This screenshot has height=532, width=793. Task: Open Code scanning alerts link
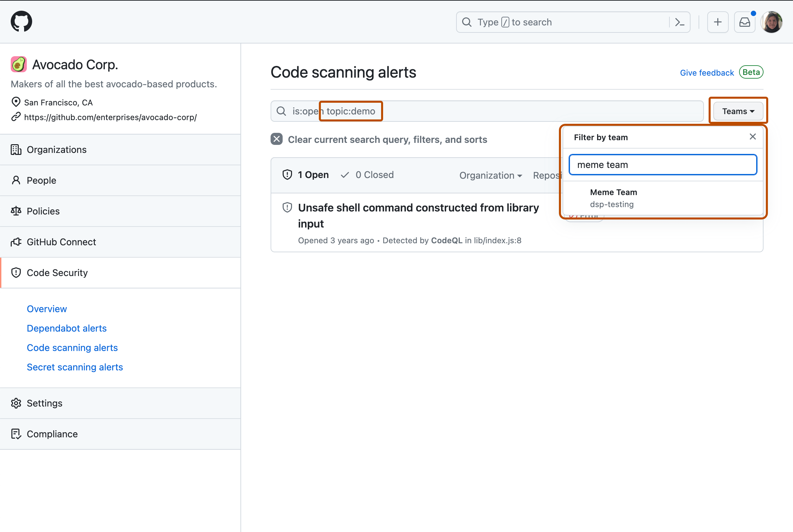[x=72, y=347]
